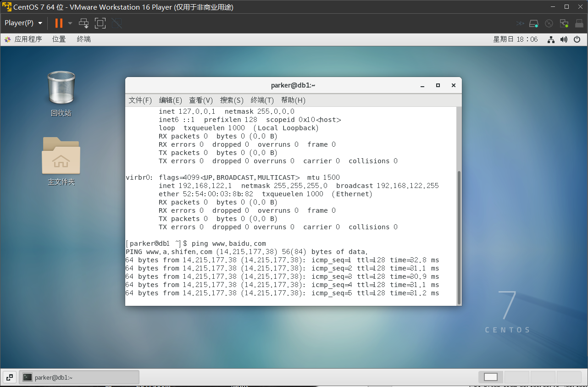Image resolution: width=588 pixels, height=387 pixels.
Task: Click the clock showing 星期日 18:06
Action: point(515,39)
